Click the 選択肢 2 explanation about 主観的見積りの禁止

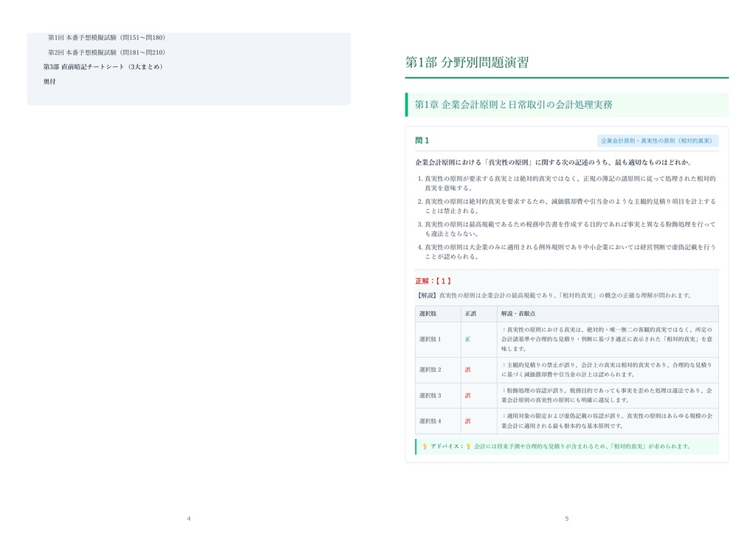607,369
